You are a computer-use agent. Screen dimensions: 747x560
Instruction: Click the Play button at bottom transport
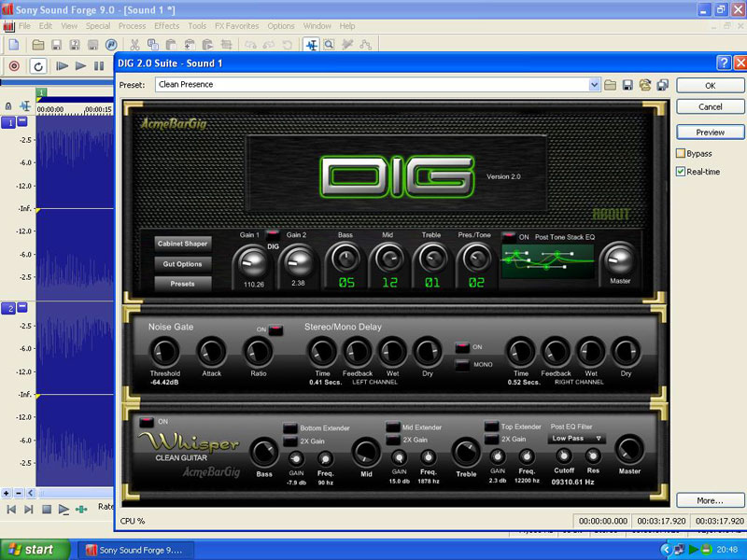click(63, 509)
